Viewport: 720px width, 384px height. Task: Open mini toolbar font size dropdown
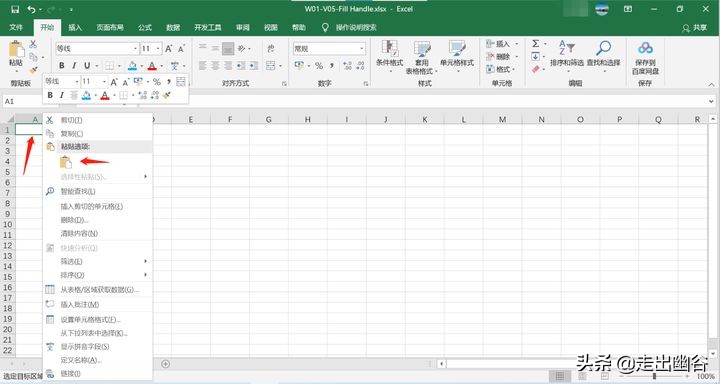[104, 82]
